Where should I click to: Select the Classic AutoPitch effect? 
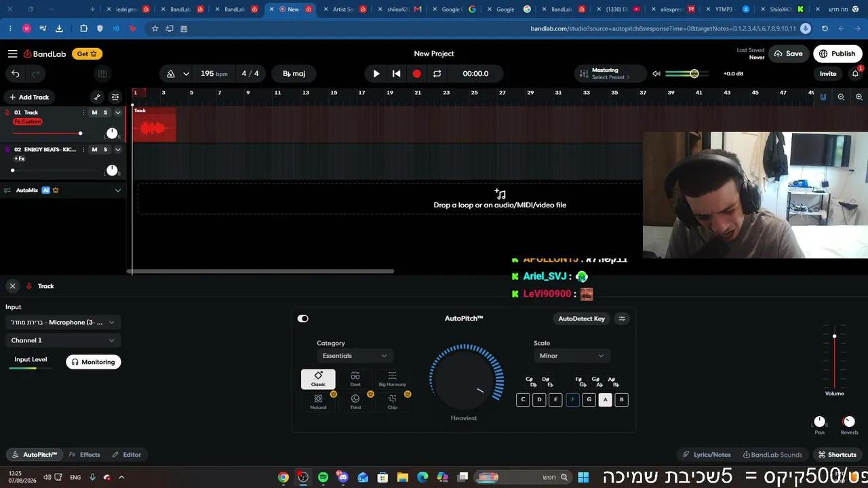[318, 379]
